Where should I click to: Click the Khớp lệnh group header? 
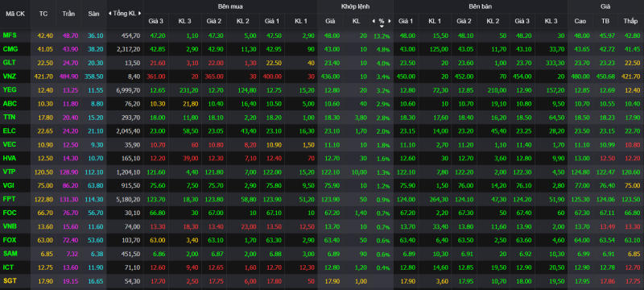click(x=355, y=6)
